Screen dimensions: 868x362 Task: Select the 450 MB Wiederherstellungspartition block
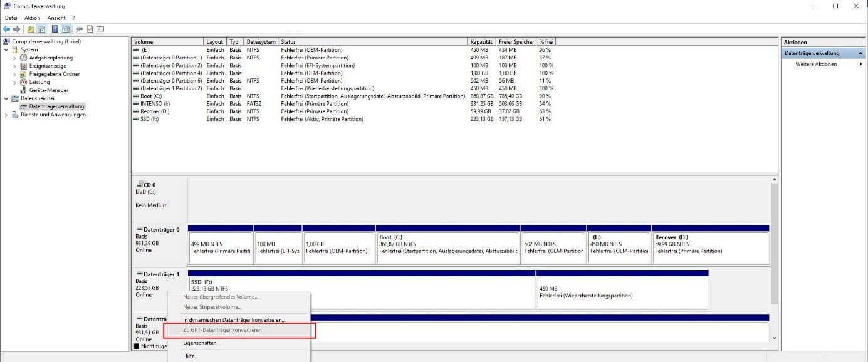pyautogui.click(x=623, y=290)
